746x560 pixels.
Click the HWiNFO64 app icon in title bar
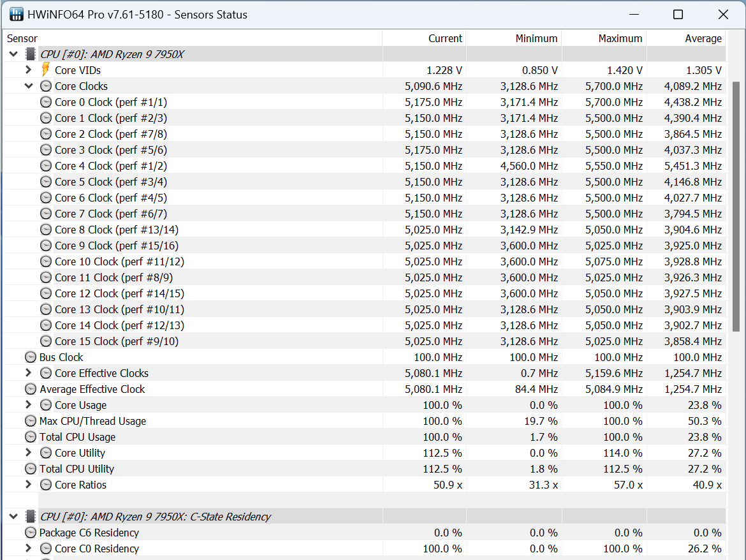click(16, 14)
